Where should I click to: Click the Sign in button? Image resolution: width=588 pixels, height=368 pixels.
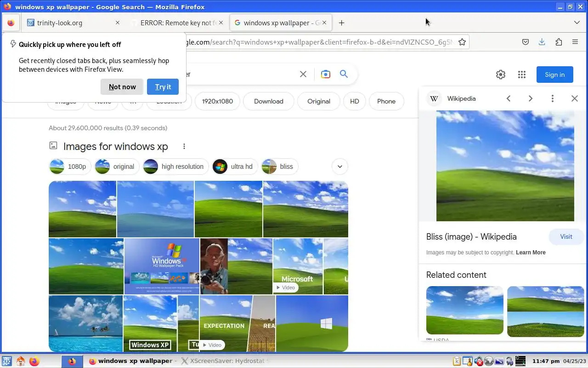554,75
